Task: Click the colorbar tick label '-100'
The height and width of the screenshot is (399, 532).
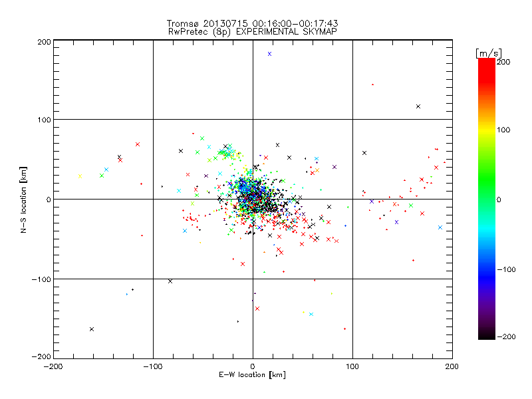Action: click(x=506, y=269)
